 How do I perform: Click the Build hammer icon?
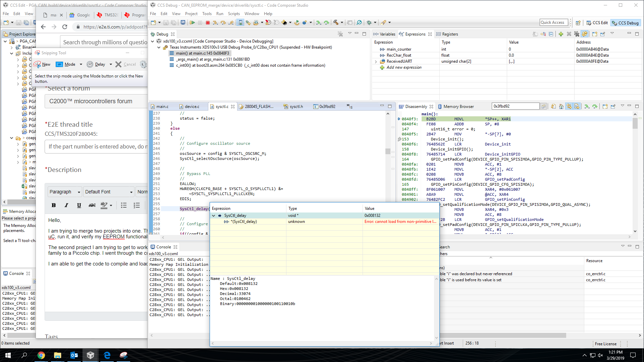[336, 22]
